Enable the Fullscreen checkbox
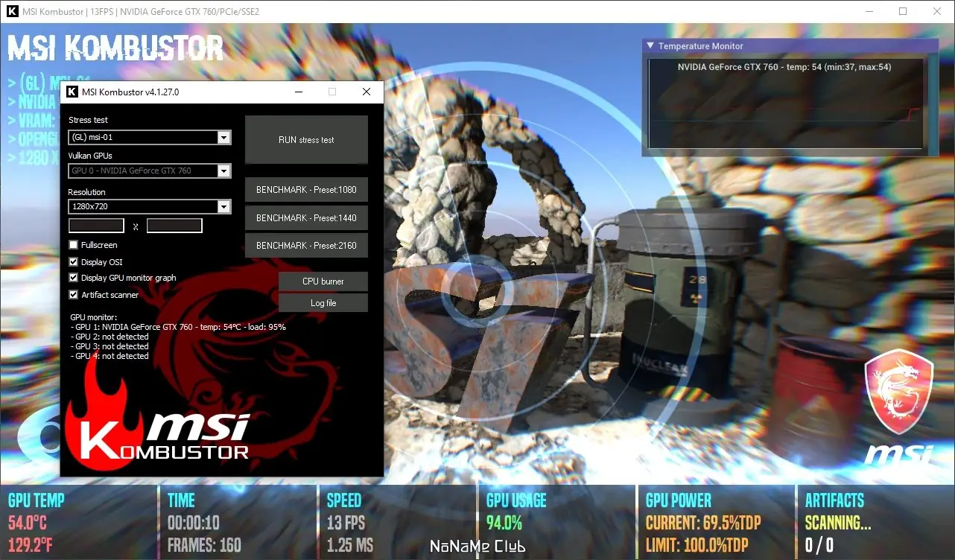The image size is (955, 560). pyautogui.click(x=73, y=245)
